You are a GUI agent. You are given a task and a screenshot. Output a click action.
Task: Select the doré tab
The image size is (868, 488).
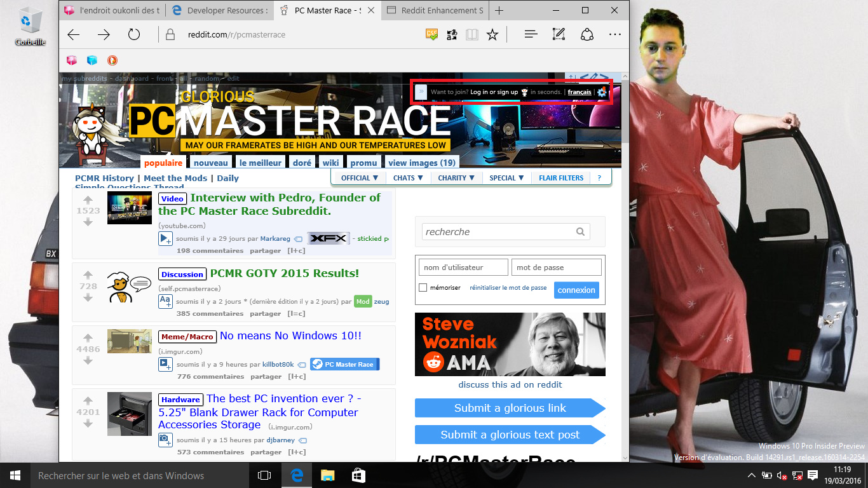[302, 163]
